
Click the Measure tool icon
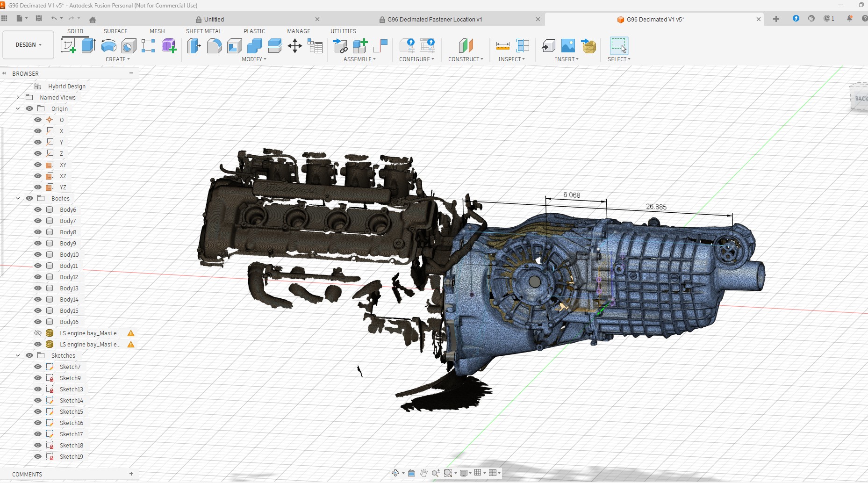(x=502, y=46)
